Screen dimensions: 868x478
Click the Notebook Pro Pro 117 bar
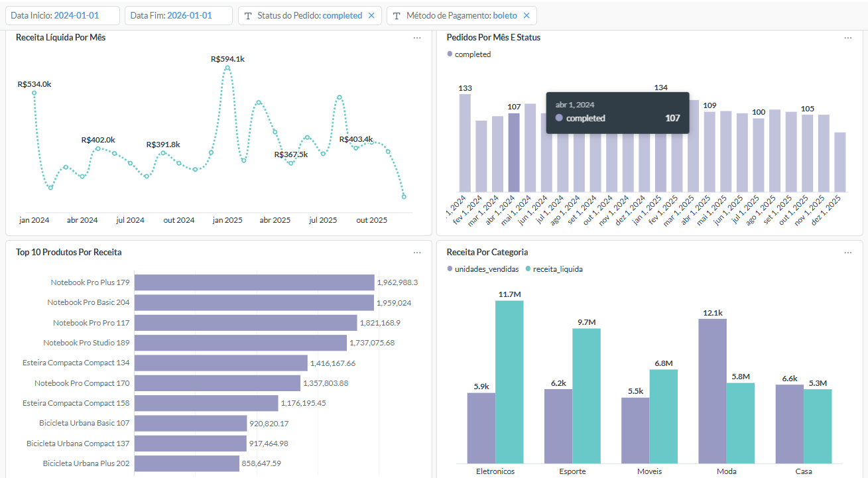click(x=246, y=323)
